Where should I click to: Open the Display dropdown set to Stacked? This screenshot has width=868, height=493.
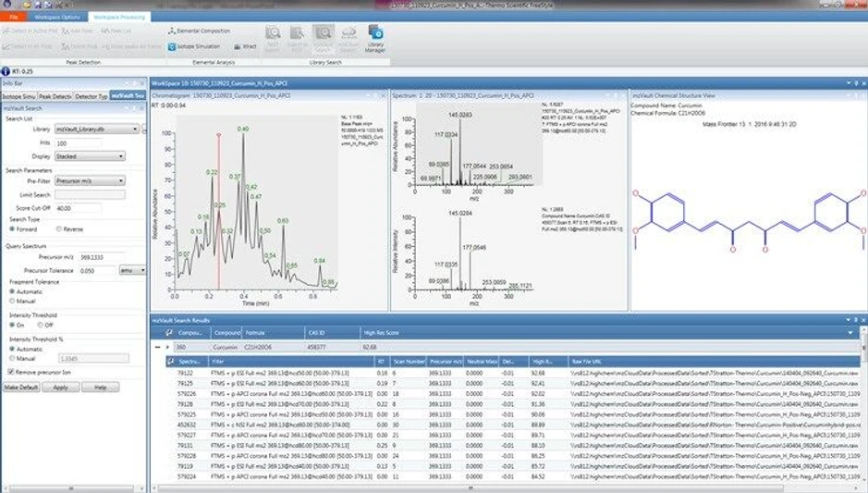tap(90, 156)
